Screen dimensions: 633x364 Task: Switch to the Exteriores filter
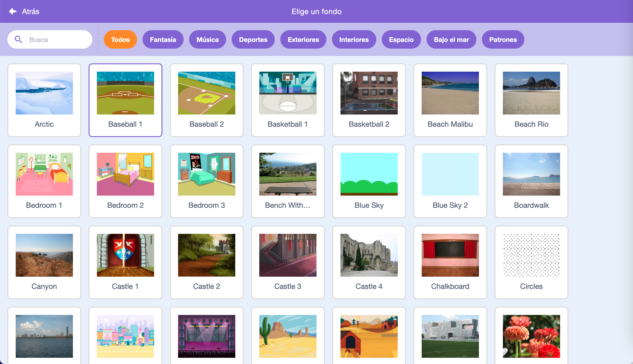[303, 39]
